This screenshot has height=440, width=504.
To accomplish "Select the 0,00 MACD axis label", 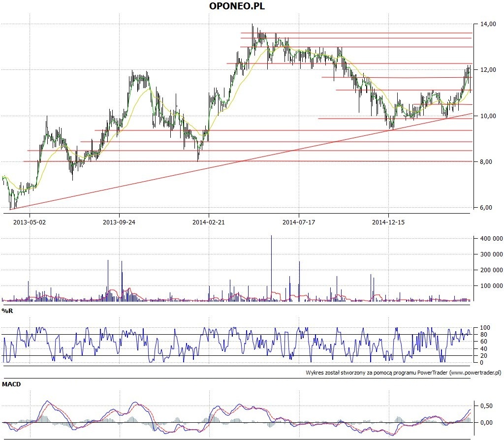I will point(486,423).
